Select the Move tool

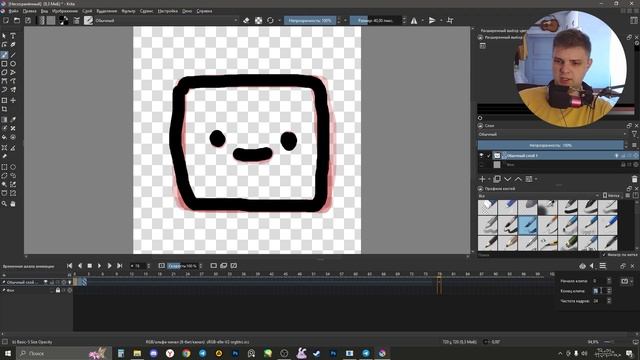[x=13, y=100]
